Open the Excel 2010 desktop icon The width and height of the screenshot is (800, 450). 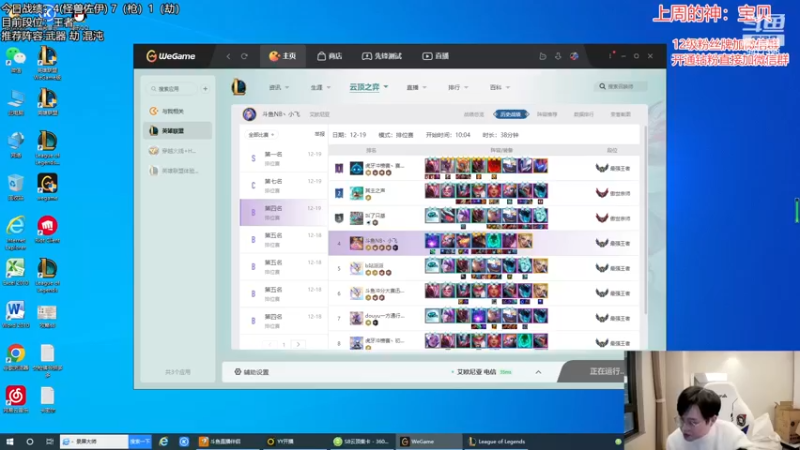pyautogui.click(x=16, y=272)
